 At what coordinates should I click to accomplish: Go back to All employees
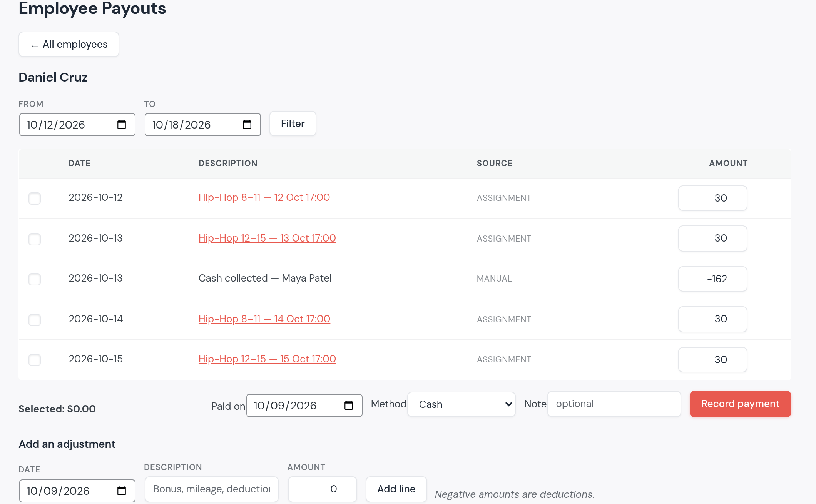click(x=69, y=45)
